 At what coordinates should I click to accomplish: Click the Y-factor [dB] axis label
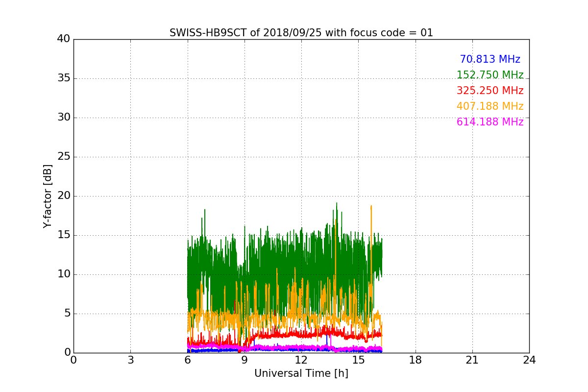pos(48,196)
